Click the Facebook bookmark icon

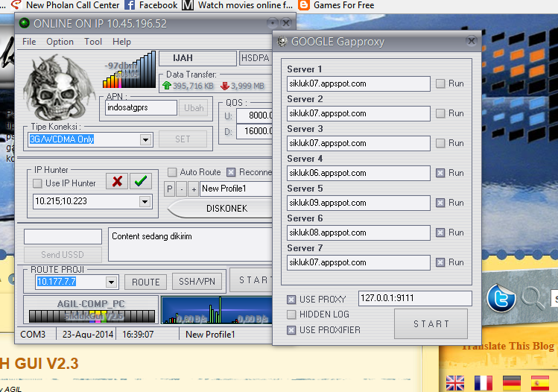point(130,5)
